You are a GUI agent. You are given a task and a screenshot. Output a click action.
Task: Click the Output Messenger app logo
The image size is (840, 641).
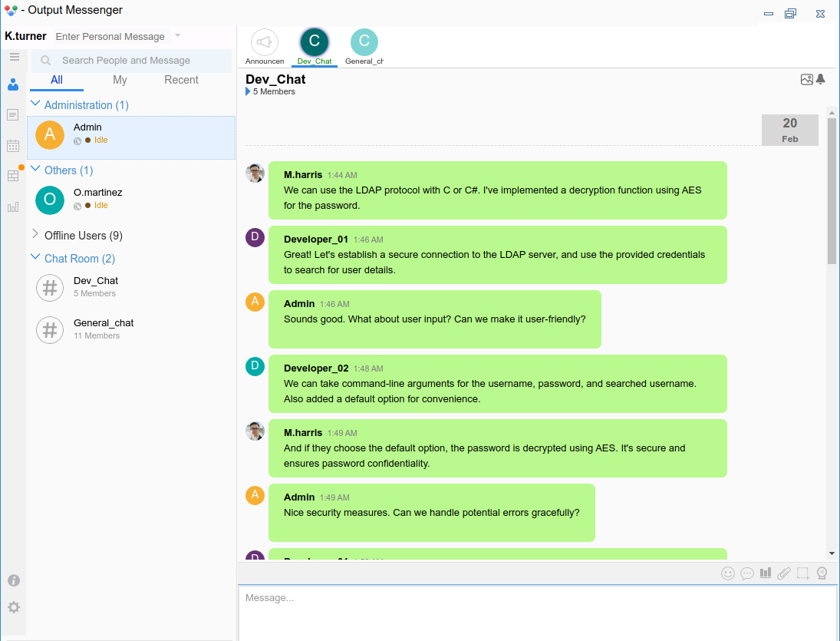coord(11,10)
